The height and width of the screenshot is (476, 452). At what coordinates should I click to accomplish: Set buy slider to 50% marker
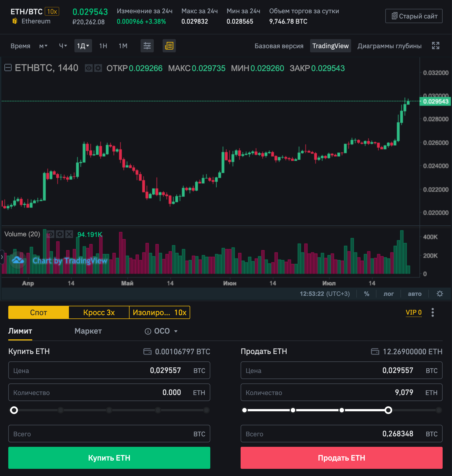click(x=109, y=410)
